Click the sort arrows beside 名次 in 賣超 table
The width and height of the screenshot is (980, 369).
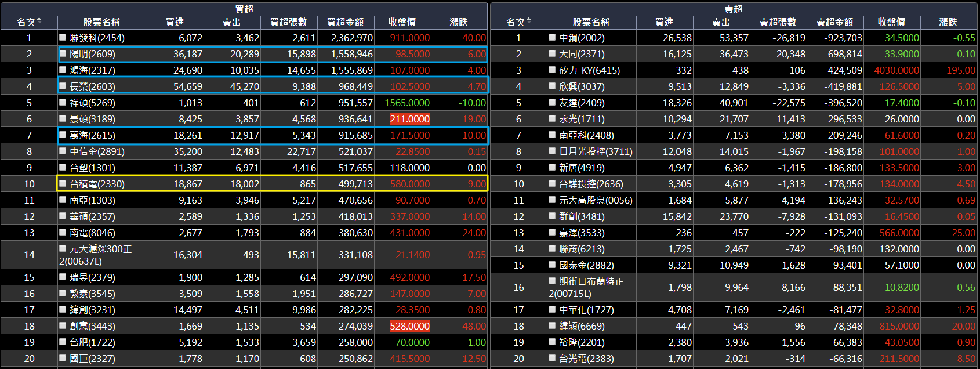click(529, 21)
